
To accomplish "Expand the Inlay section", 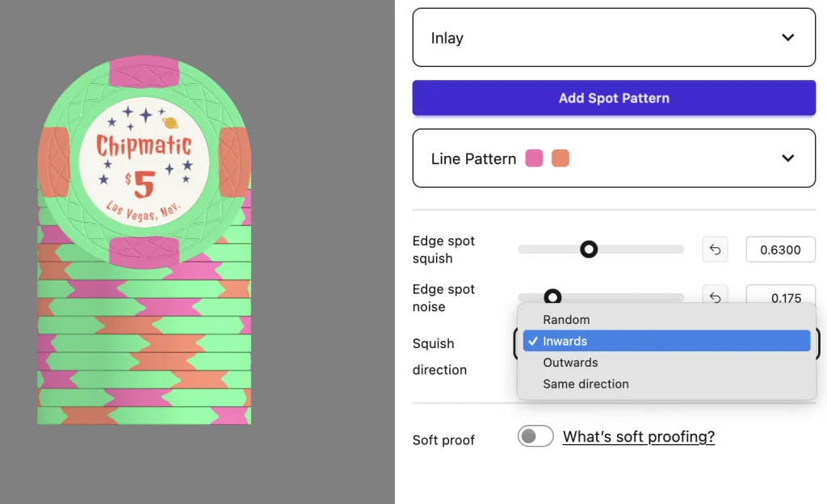I will (x=614, y=37).
